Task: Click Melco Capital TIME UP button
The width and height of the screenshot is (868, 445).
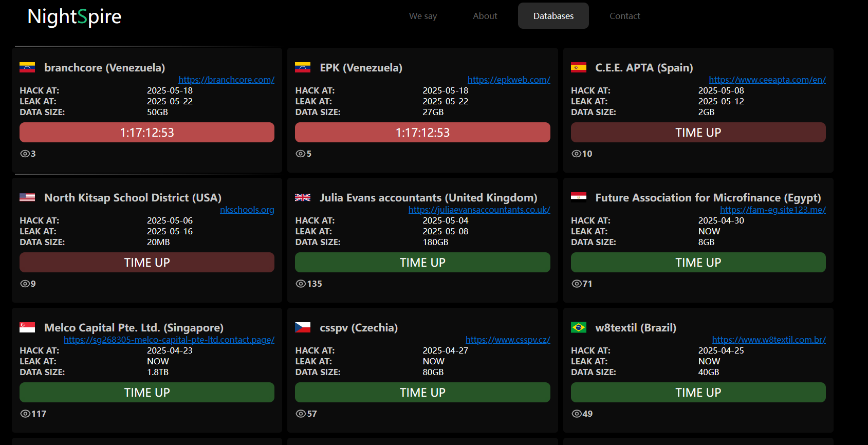Action: tap(147, 392)
